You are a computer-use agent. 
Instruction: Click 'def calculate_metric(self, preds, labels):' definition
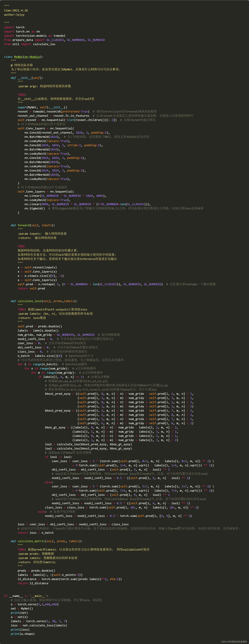(46, 541)
